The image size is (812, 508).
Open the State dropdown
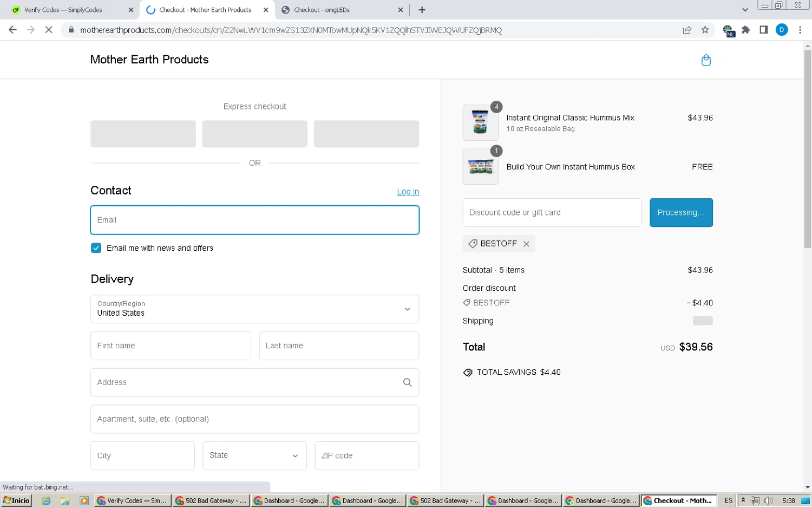point(254,455)
